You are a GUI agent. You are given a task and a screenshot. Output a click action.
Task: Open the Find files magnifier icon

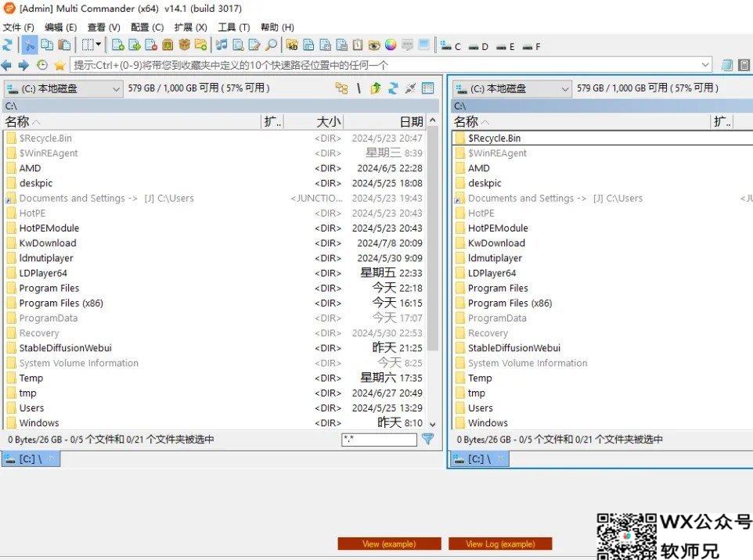tap(272, 45)
